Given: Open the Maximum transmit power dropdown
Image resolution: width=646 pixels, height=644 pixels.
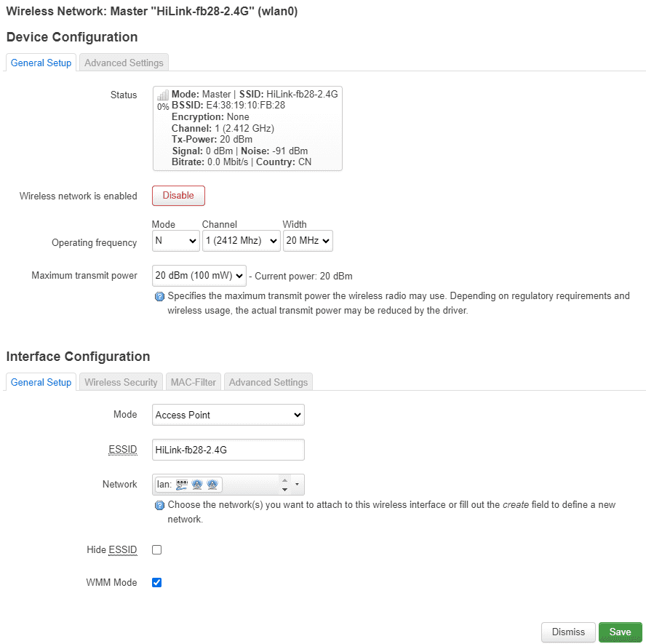Looking at the screenshot, I should pos(199,277).
